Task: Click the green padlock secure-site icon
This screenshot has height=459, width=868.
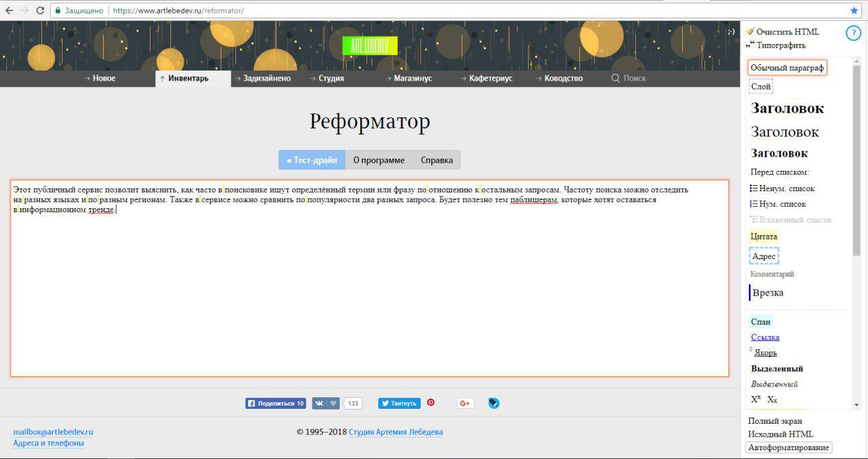Action: point(58,11)
